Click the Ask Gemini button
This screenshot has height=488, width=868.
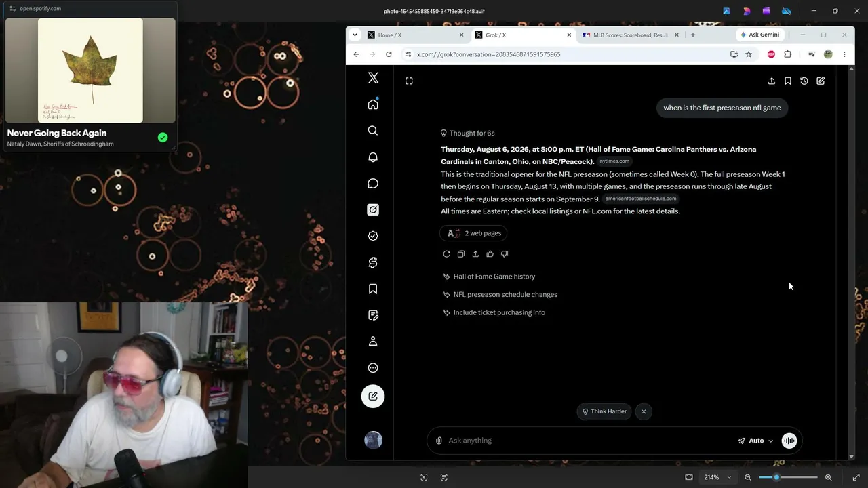(759, 35)
